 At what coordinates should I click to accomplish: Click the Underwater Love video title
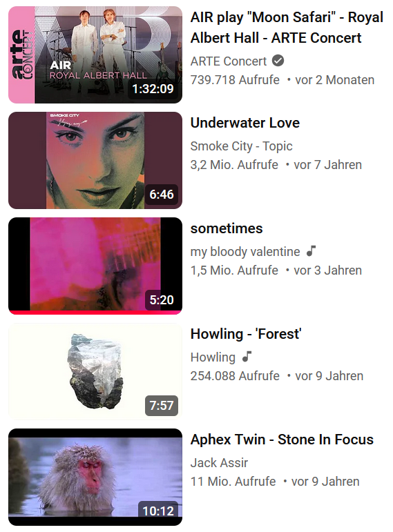click(x=245, y=123)
